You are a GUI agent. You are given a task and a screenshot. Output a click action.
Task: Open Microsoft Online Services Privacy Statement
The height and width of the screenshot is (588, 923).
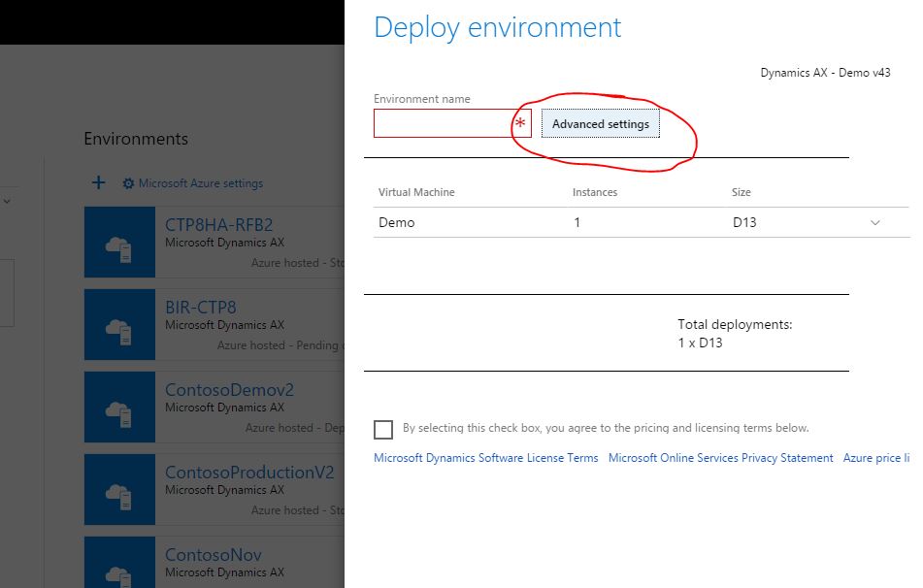coord(720,458)
